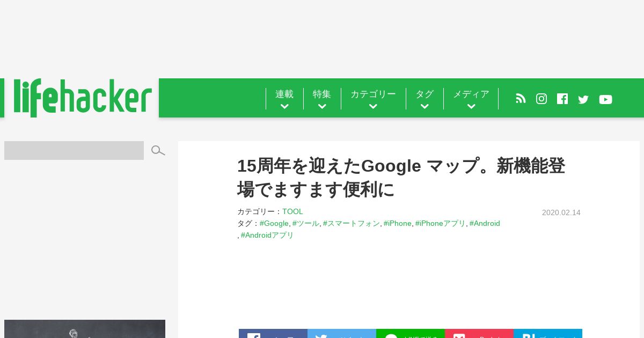Screen dimensions: 644x338
Task: Open the dark sidebar thumbnail image
Action: point(85,329)
